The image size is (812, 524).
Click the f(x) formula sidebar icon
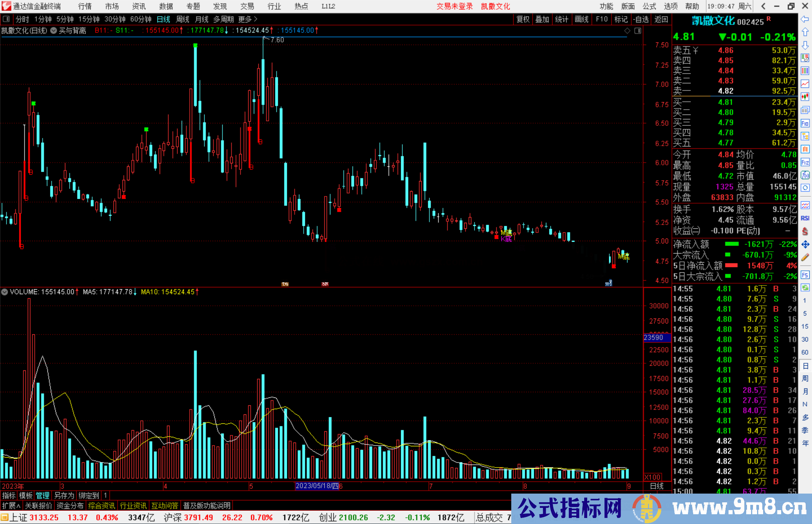point(805,175)
